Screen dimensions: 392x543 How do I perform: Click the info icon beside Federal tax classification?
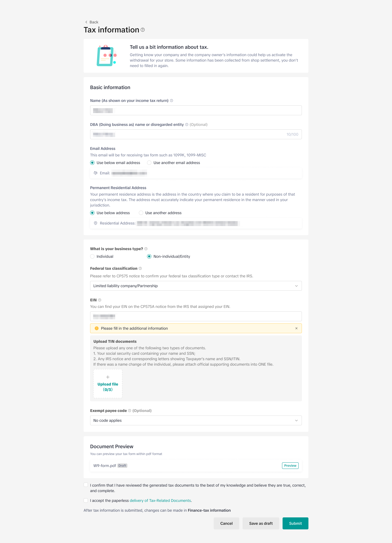point(140,268)
